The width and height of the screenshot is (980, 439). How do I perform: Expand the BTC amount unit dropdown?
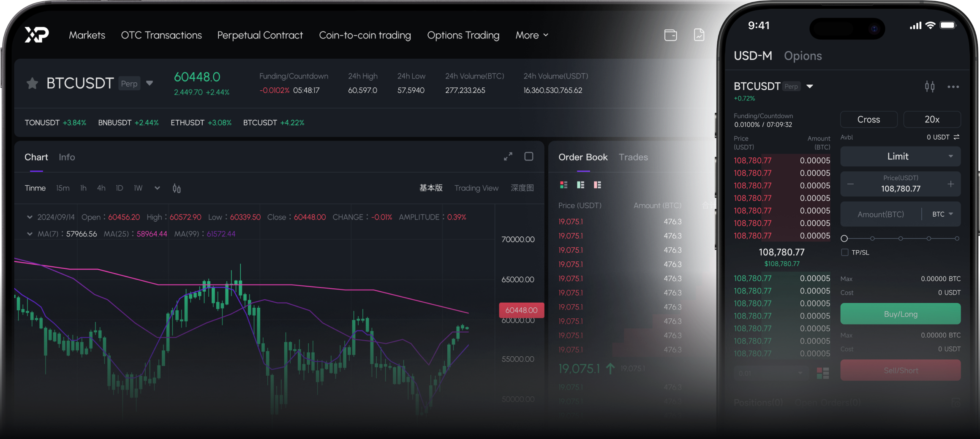click(942, 214)
